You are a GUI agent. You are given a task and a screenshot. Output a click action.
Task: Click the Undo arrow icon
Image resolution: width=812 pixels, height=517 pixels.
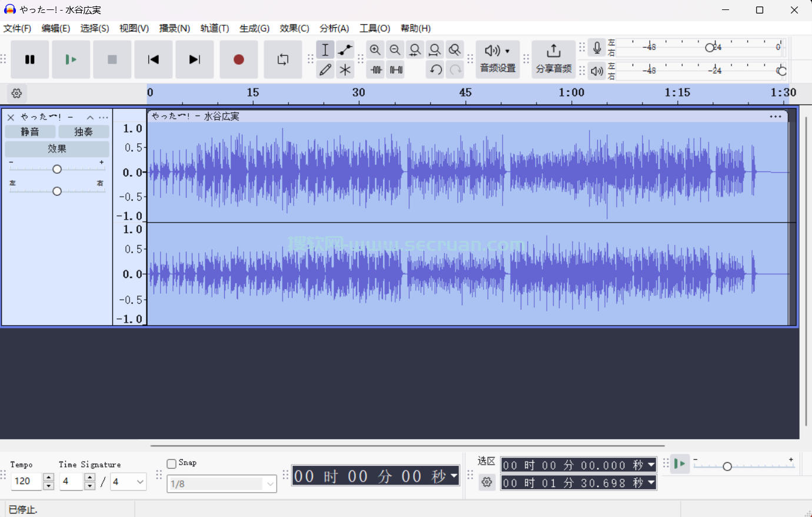[x=435, y=70]
